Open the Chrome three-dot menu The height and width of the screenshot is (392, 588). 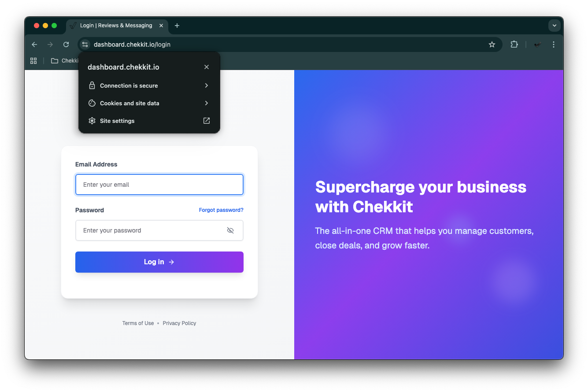point(554,44)
